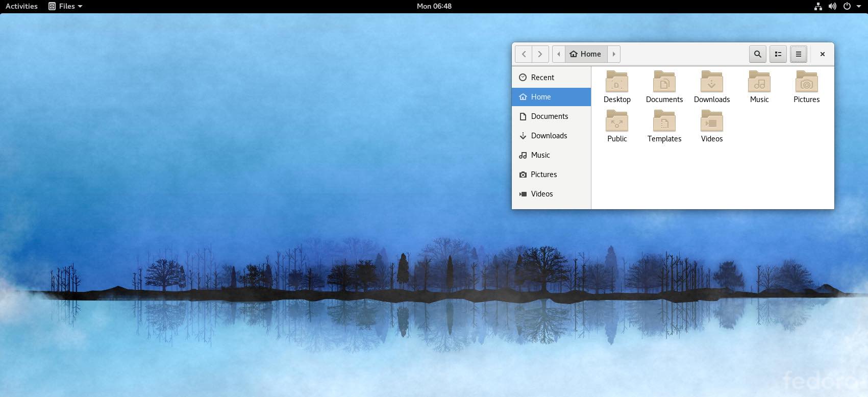
Task: Go to Music in the sidebar
Action: [540, 155]
